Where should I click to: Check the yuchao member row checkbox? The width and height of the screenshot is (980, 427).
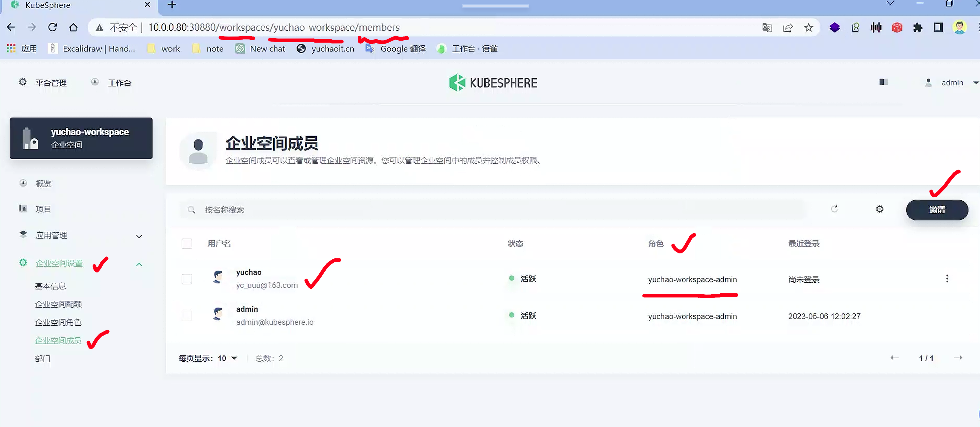(187, 279)
